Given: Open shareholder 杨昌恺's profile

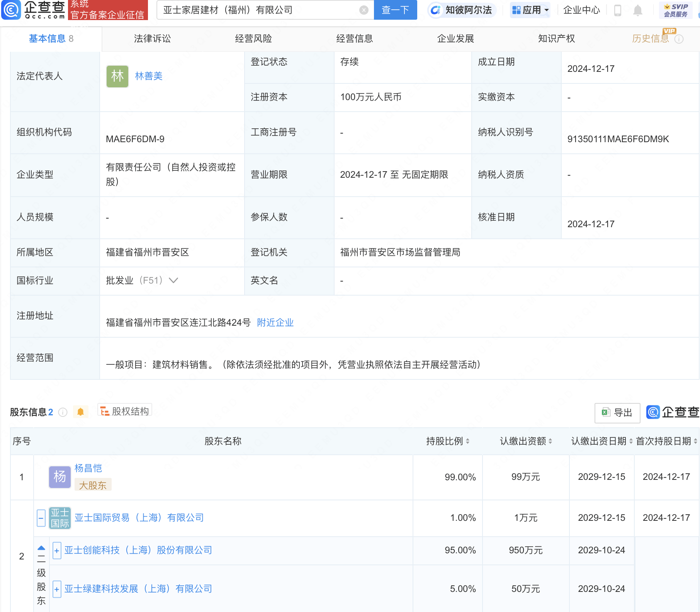Looking at the screenshot, I should coord(88,468).
